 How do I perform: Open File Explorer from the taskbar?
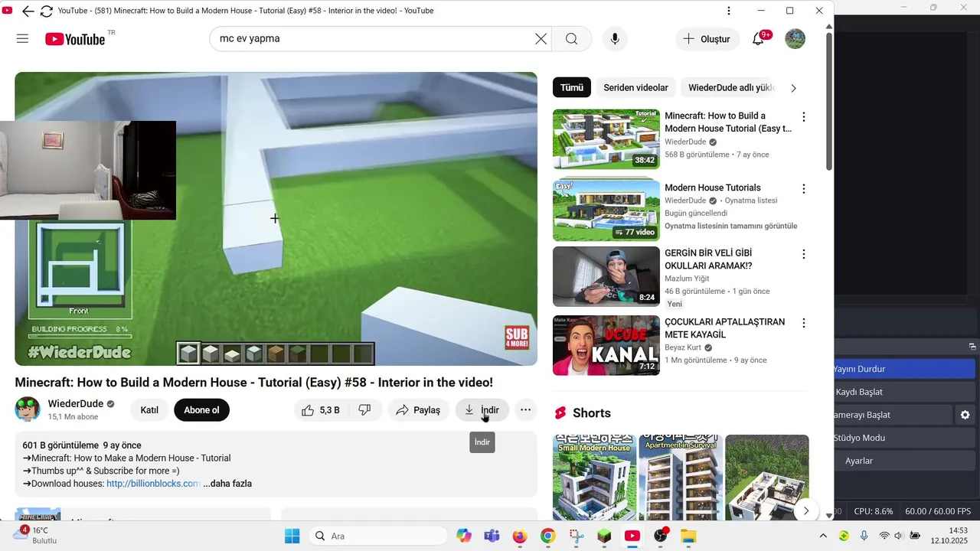[x=688, y=536]
